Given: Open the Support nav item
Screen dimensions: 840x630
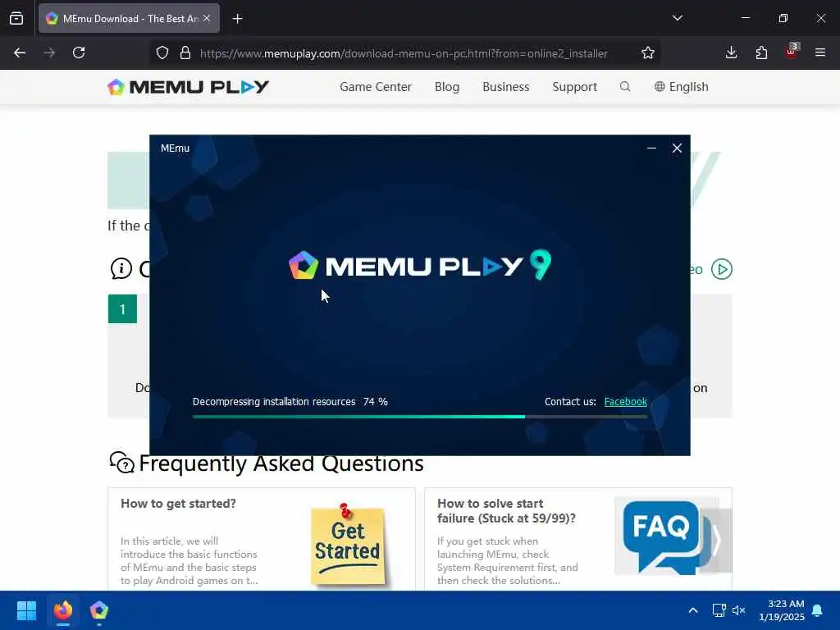Looking at the screenshot, I should click(574, 87).
